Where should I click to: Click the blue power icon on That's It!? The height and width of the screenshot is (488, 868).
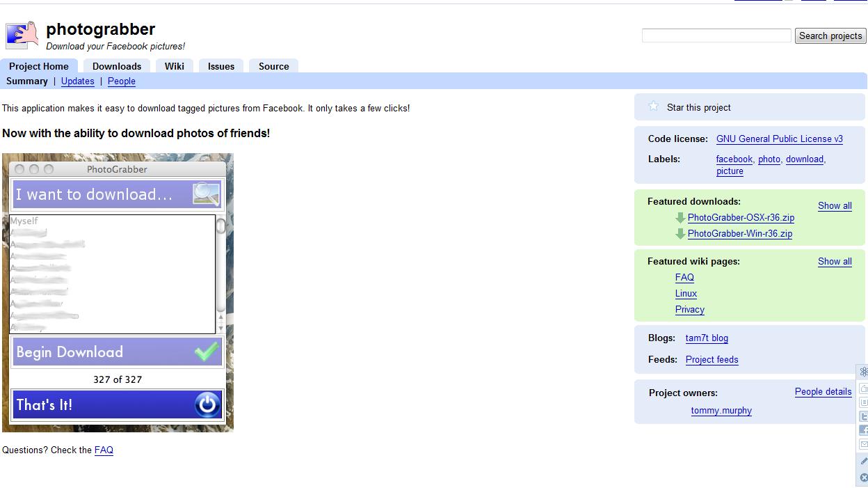[207, 404]
